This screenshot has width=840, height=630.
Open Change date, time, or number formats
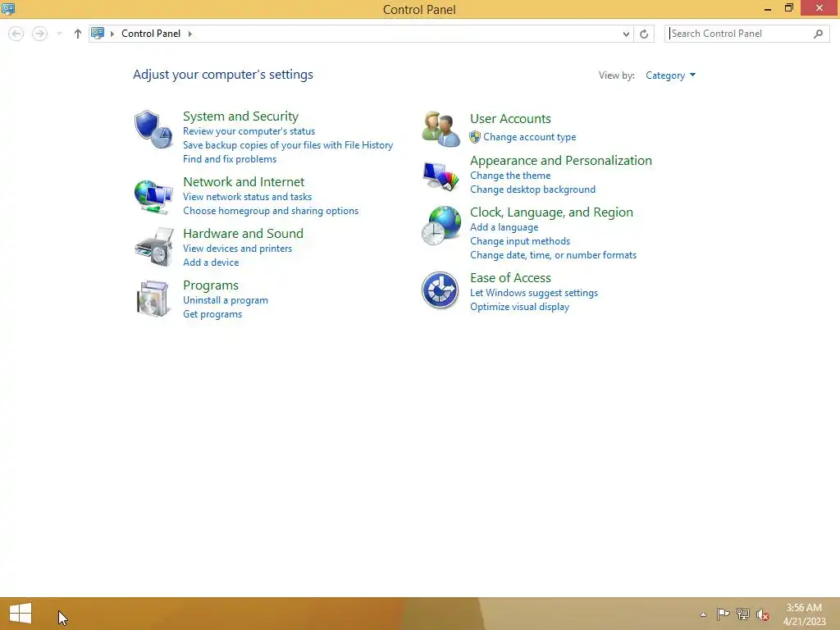coord(553,255)
